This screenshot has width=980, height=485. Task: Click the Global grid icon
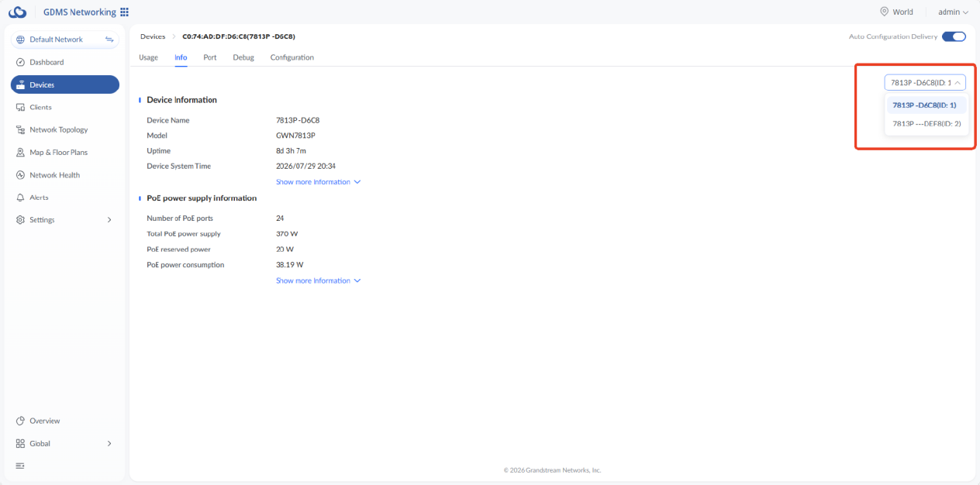(x=21, y=443)
